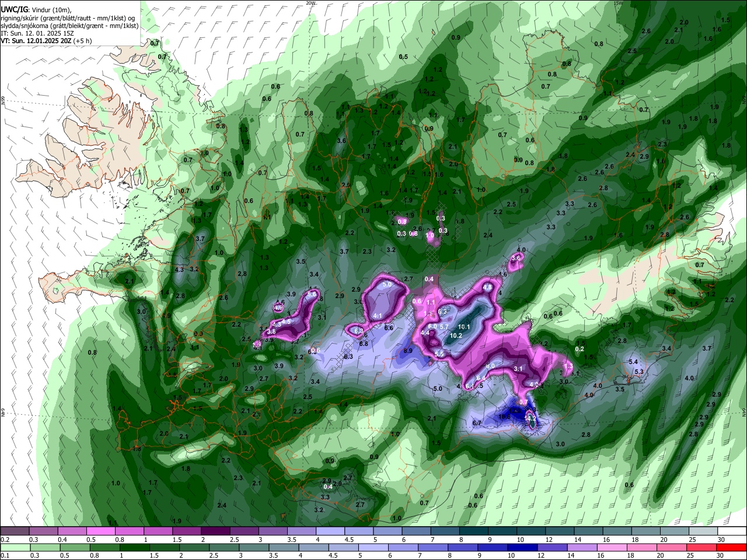The height and width of the screenshot is (560, 747).
Task: Click the 20W longitude label at the top
Action: coord(310,3)
